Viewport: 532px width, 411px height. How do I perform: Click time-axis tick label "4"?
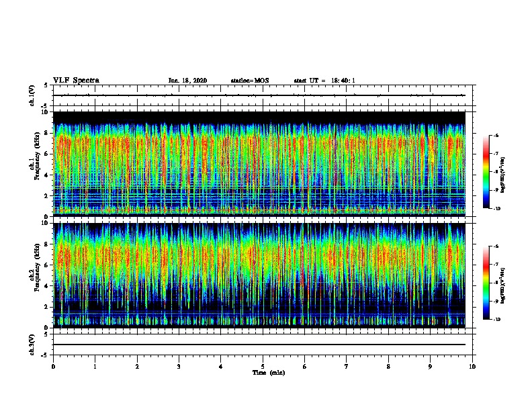click(221, 367)
